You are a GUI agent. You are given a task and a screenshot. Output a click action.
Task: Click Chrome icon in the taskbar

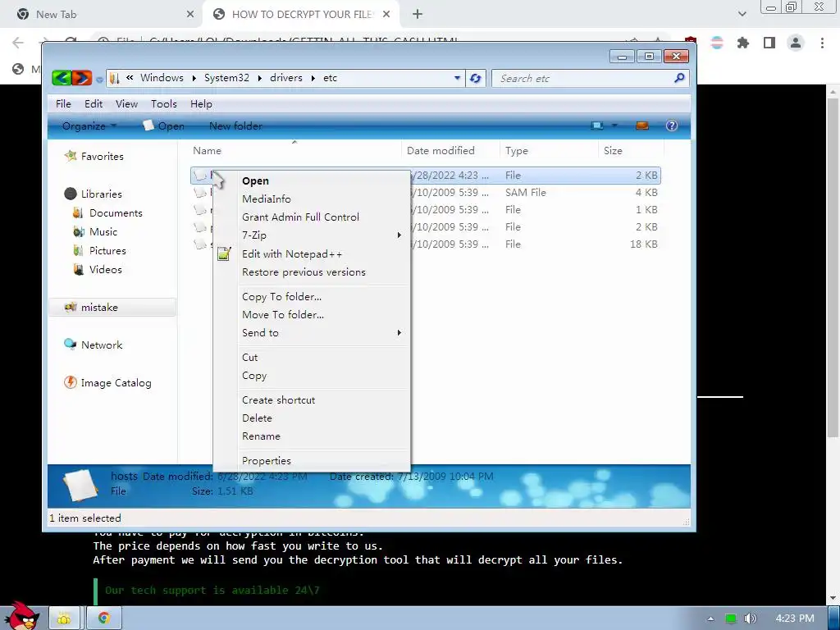[104, 618]
